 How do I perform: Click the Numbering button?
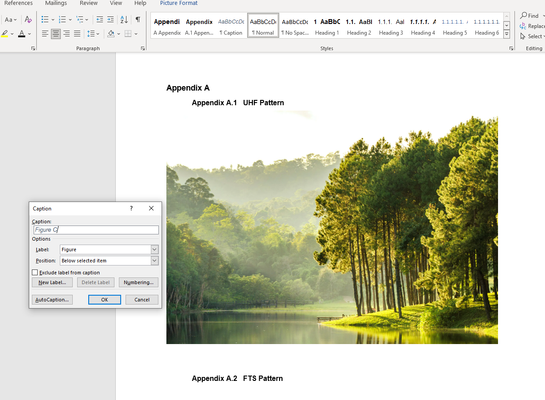coord(138,283)
